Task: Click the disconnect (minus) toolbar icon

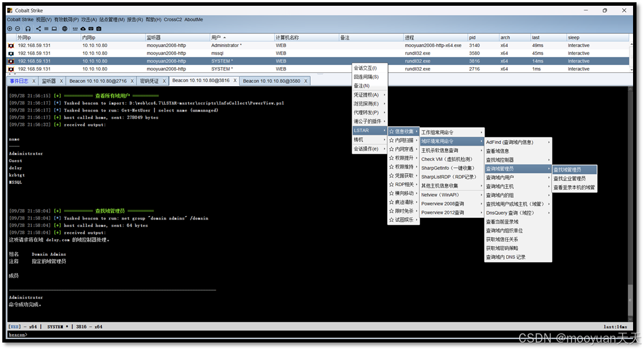Action: 18,29
